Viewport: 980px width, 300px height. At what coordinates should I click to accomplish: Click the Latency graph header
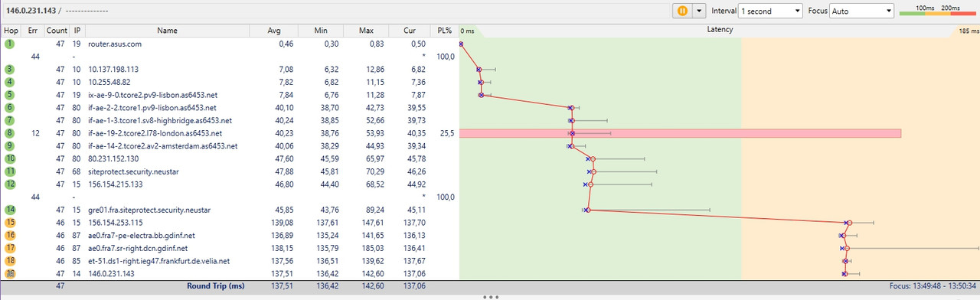[719, 30]
